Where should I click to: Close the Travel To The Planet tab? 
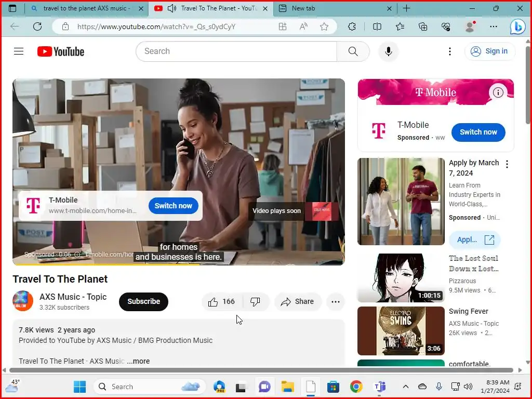[x=265, y=8]
